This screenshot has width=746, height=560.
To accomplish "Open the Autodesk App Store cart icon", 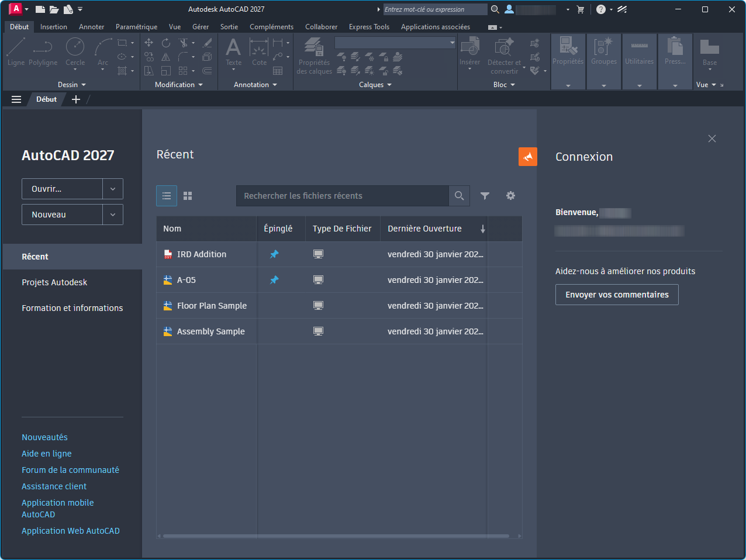I will (581, 9).
